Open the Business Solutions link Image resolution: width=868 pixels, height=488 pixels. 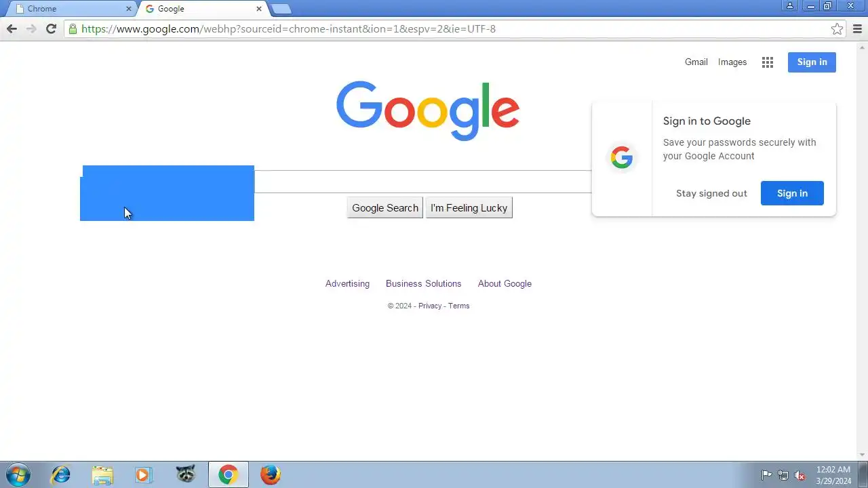point(423,283)
